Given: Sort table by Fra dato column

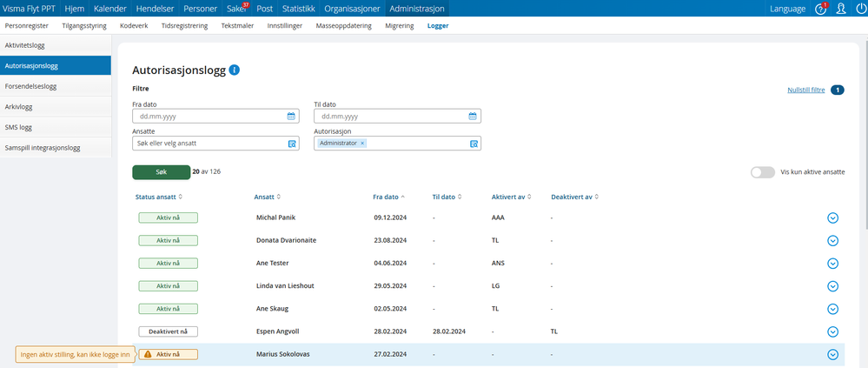Looking at the screenshot, I should pos(388,197).
